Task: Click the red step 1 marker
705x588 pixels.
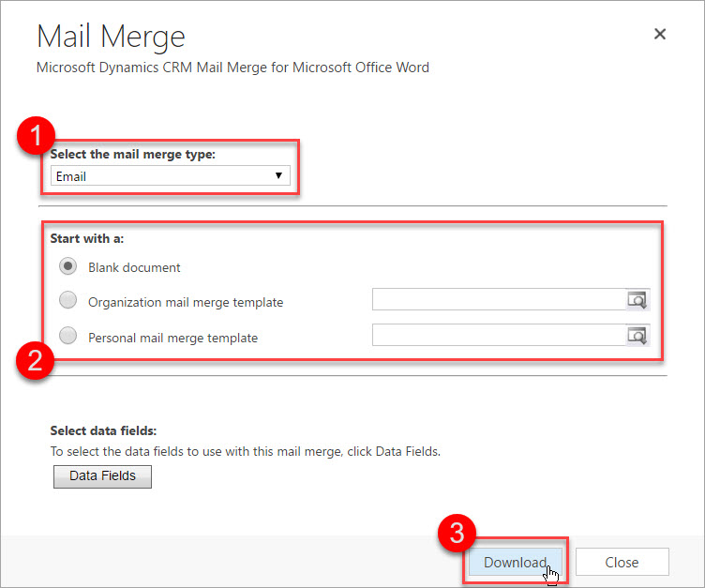Action: (x=36, y=136)
